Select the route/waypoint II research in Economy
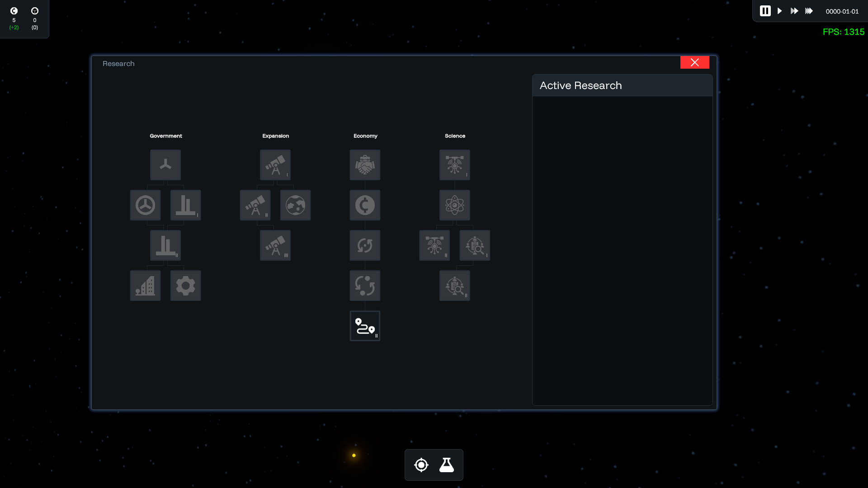This screenshot has width=868, height=488. pos(364,326)
